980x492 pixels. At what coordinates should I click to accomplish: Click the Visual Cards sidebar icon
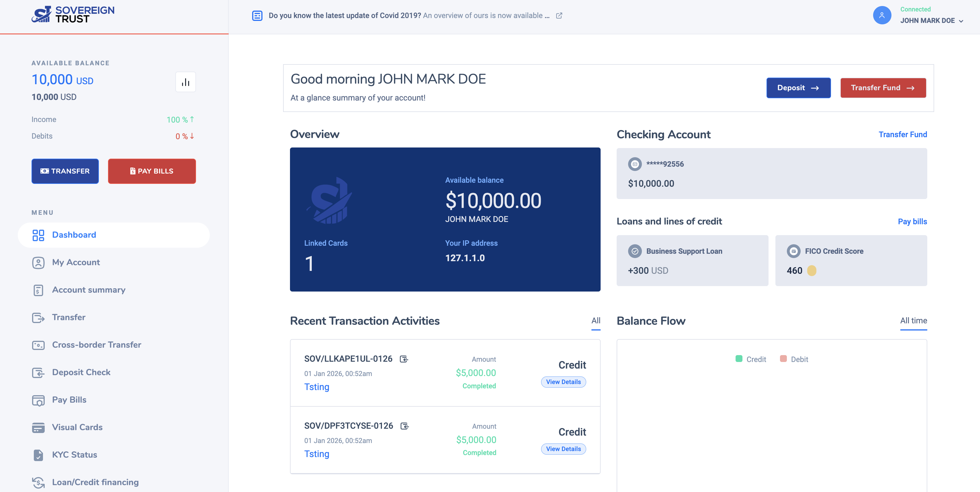point(38,427)
